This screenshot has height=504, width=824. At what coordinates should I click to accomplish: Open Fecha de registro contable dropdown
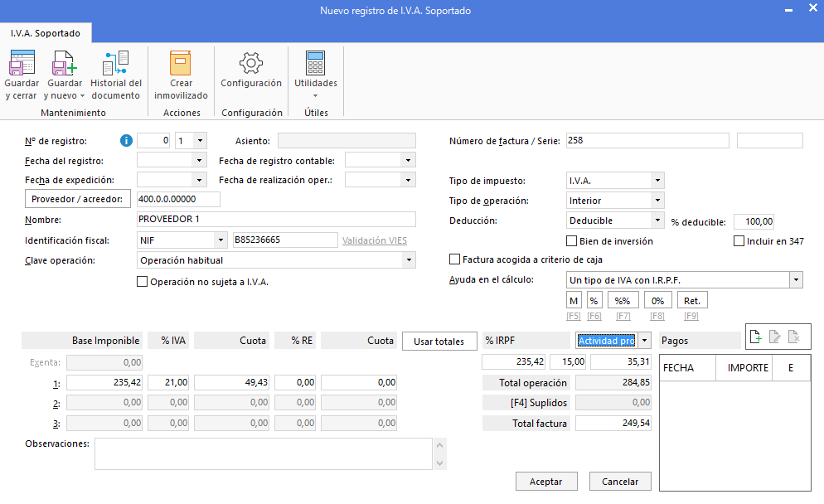(409, 160)
